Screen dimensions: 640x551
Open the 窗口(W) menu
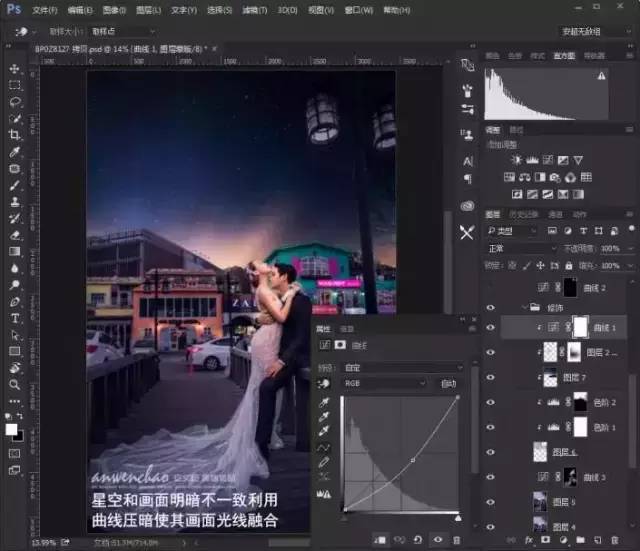(359, 10)
